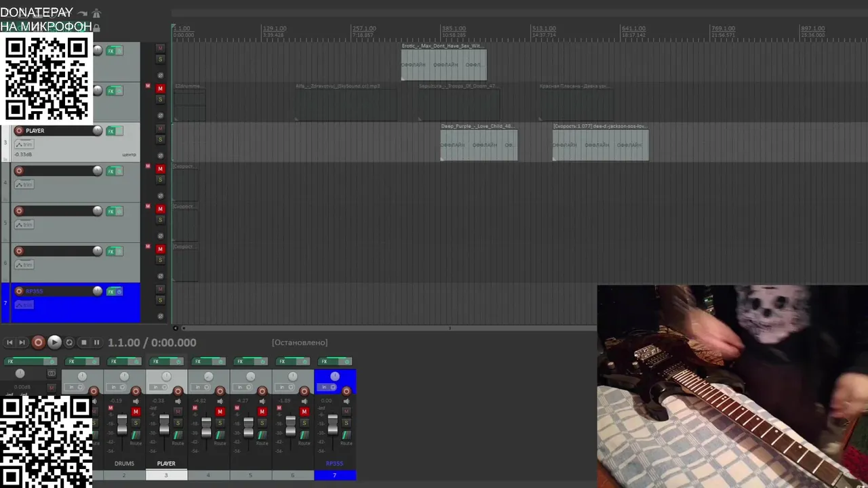The width and height of the screenshot is (868, 488).
Task: Adjust RP355 track volume knob
Action: pyautogui.click(x=98, y=291)
